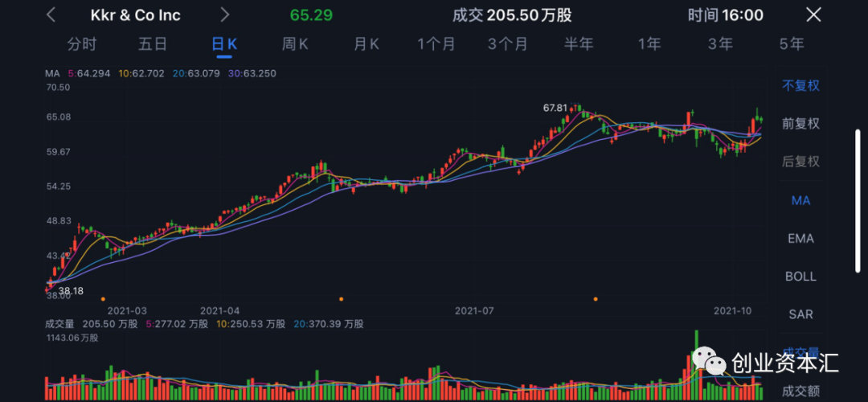
Task: Switch to 分时 intraday tab
Action: 81,44
